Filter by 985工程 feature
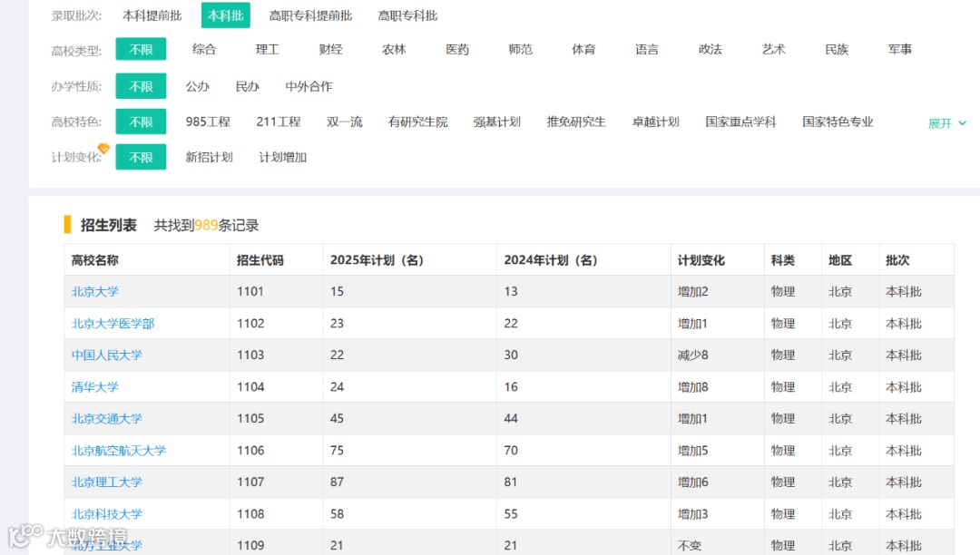 tap(208, 122)
